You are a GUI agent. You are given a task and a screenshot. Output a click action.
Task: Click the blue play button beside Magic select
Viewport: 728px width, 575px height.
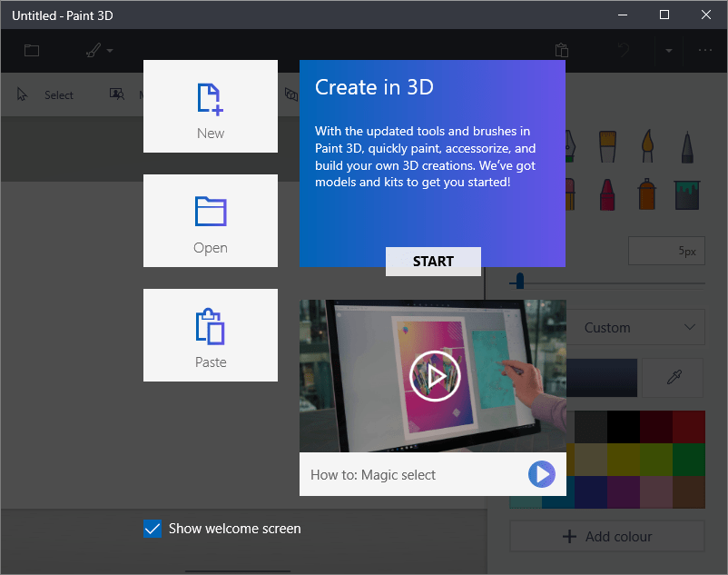pyautogui.click(x=541, y=474)
